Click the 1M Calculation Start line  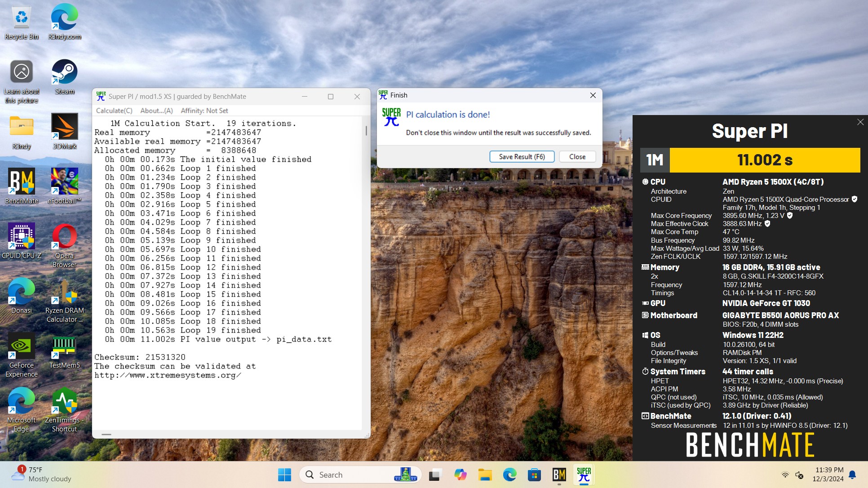pyautogui.click(x=203, y=124)
